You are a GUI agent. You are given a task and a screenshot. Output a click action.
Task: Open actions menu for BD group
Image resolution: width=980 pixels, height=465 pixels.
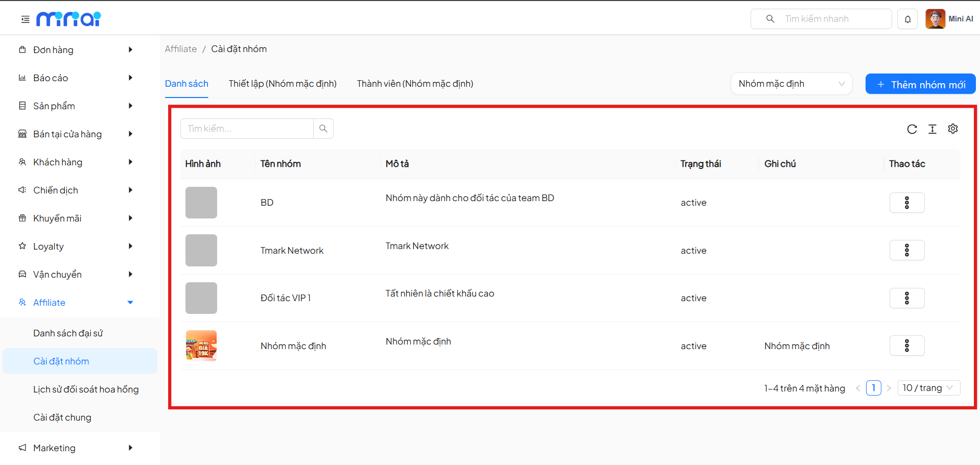click(x=906, y=203)
